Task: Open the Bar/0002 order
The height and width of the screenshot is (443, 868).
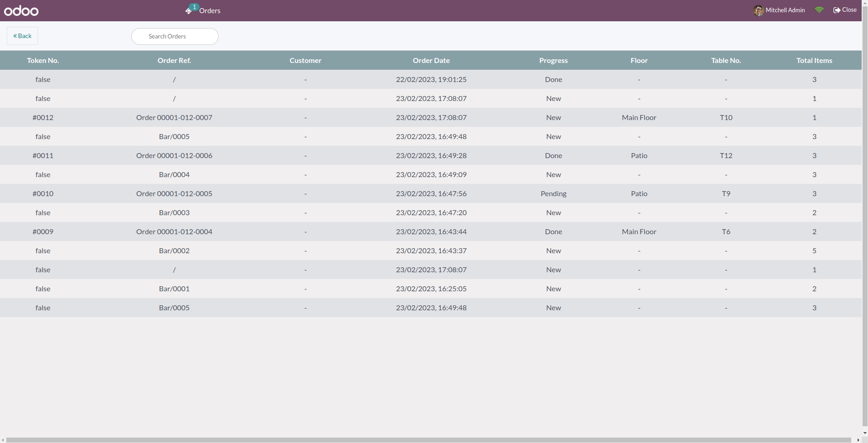Action: coord(174,250)
